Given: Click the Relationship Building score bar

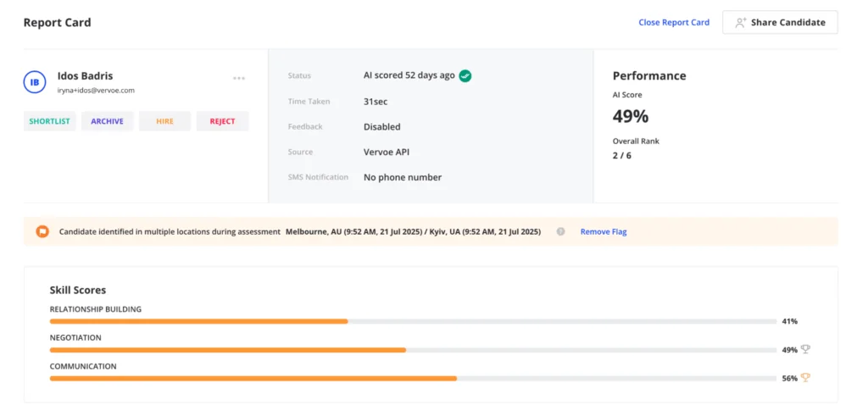Looking at the screenshot, I should 413,321.
